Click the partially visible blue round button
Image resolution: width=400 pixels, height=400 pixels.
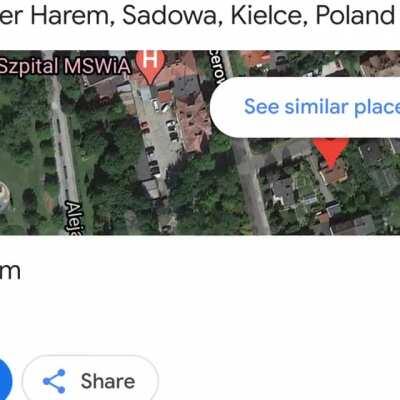6,380
